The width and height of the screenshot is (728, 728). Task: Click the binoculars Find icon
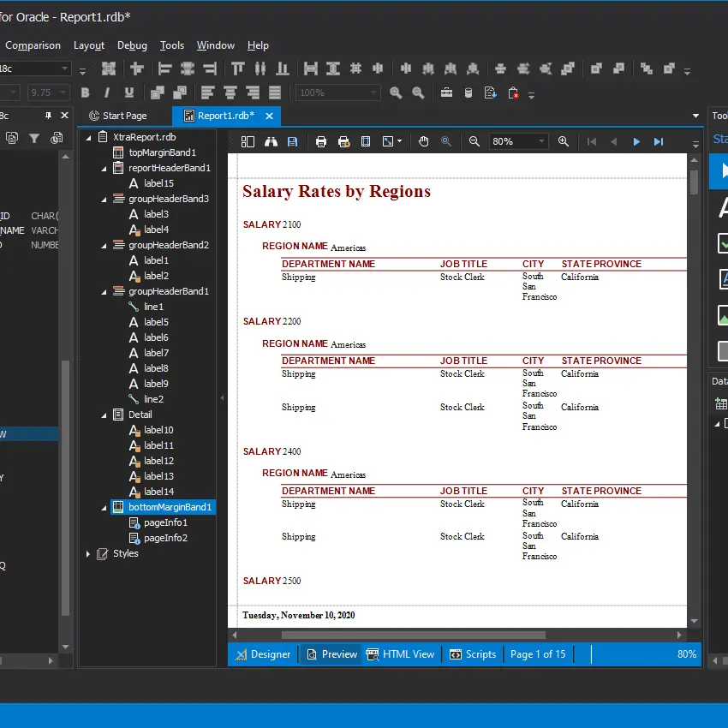coord(271,141)
